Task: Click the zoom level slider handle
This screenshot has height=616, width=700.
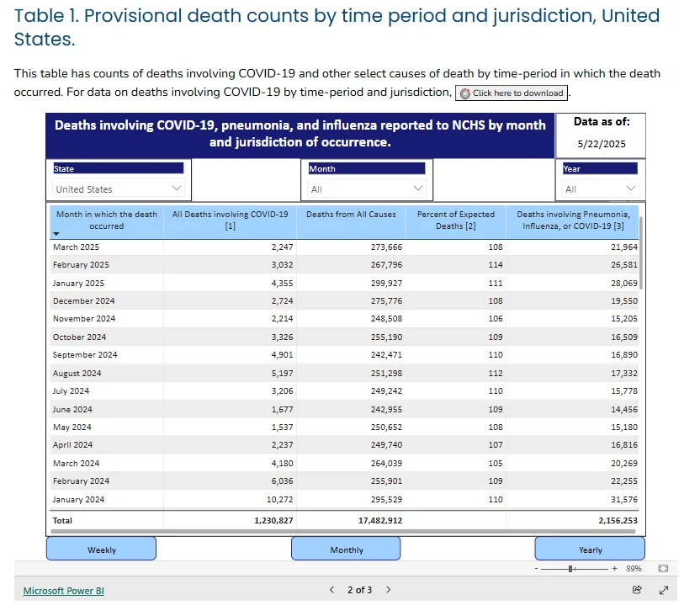Action: pos(570,568)
